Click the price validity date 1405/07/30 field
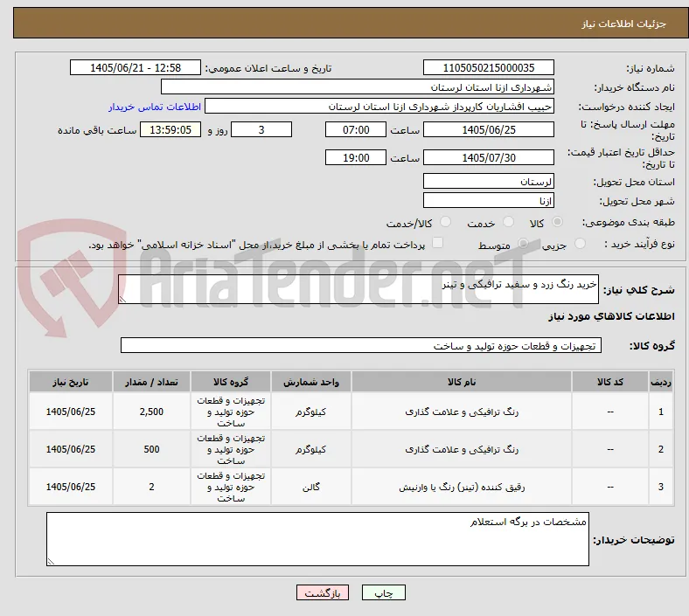Screen dimensions: 689x616 [x=488, y=157]
